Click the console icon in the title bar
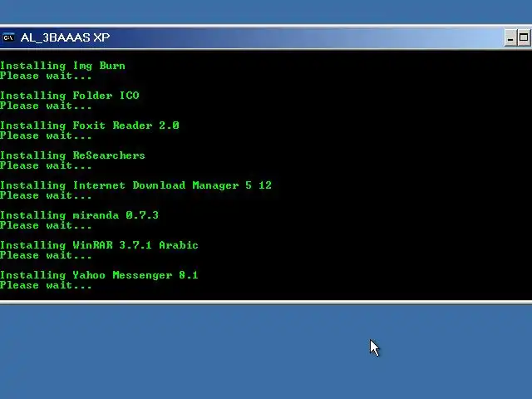The height and width of the screenshot is (399, 532). [8, 37]
